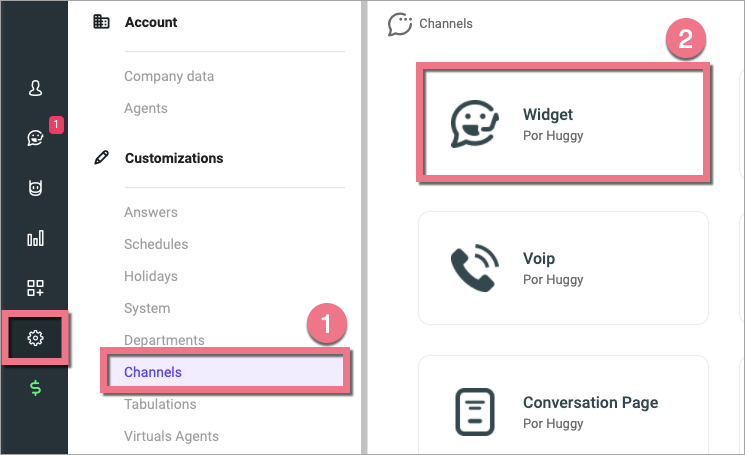Open Holidays menu item

pyautogui.click(x=151, y=276)
